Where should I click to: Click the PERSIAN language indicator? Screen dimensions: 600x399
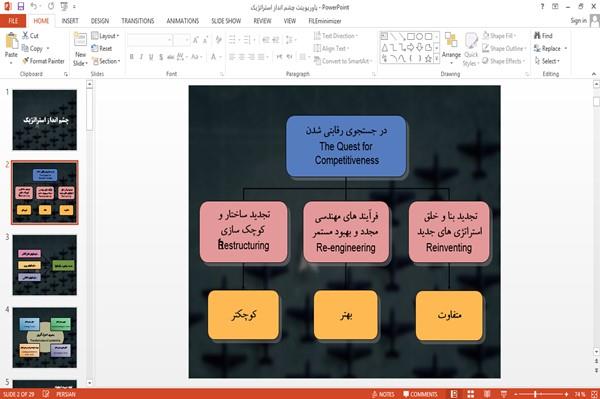66,394
